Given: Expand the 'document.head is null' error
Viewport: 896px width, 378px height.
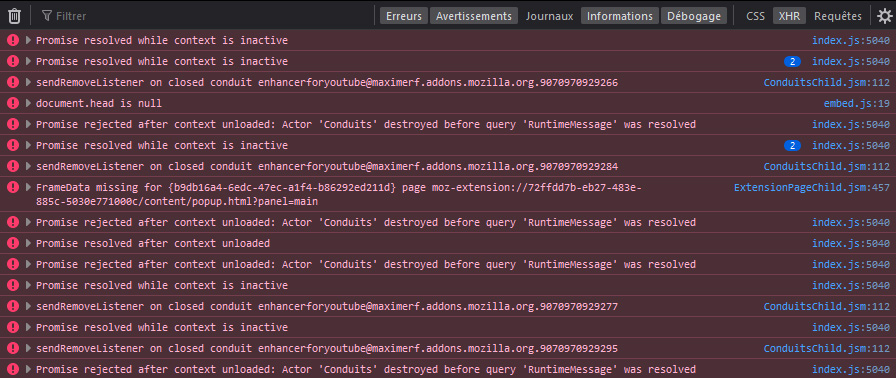Looking at the screenshot, I should coord(29,103).
